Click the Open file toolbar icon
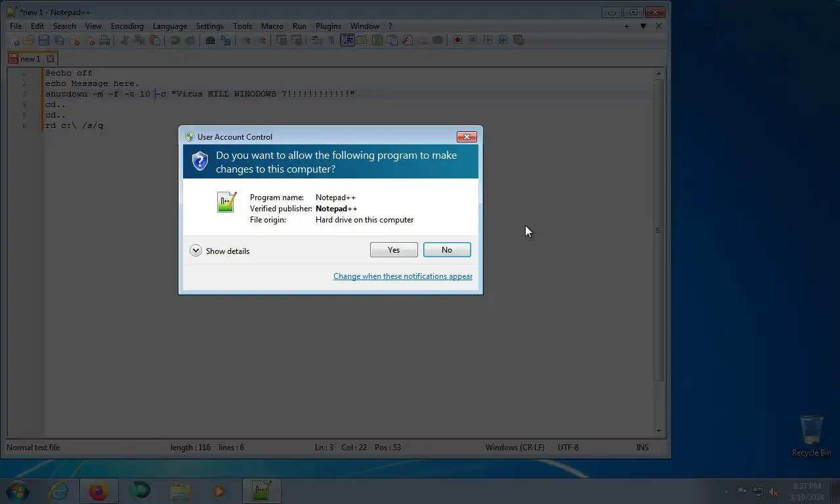The image size is (840, 504). coord(28,40)
